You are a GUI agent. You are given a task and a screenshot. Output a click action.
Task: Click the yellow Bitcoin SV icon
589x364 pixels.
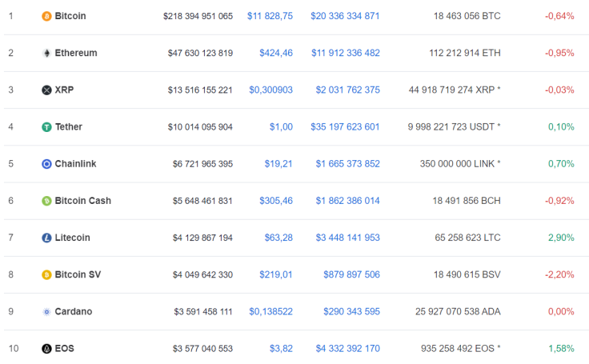46,274
